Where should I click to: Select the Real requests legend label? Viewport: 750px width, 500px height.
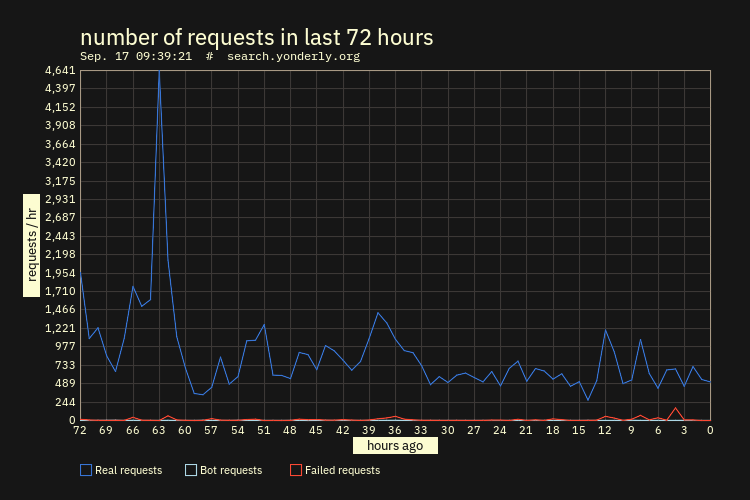click(129, 470)
